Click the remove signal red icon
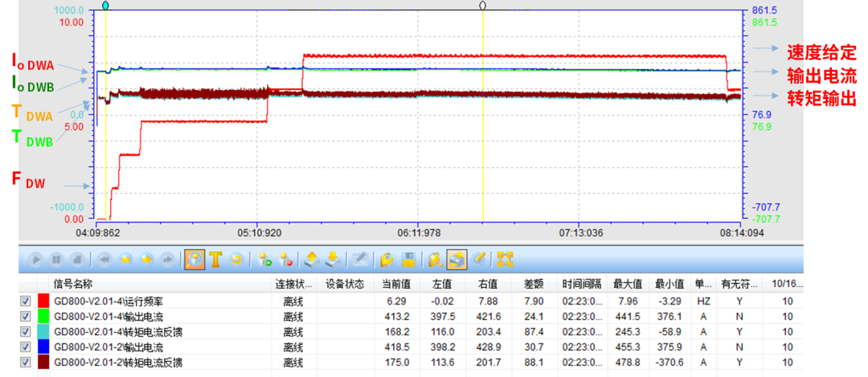The width and height of the screenshot is (868, 377). coord(285,260)
